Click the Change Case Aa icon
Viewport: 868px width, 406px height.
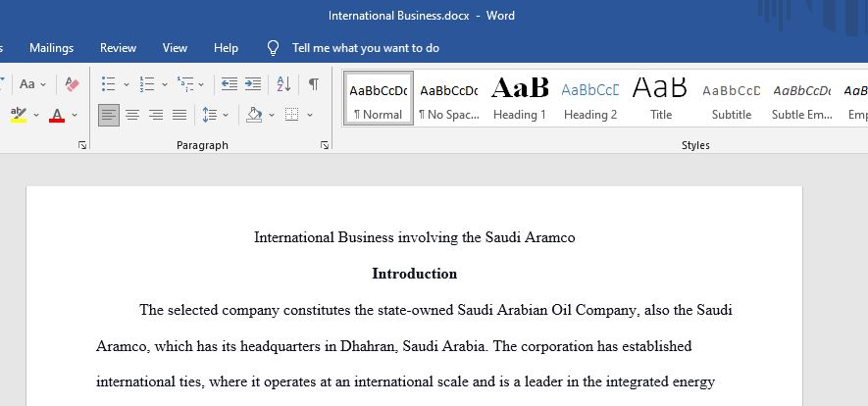click(x=27, y=84)
